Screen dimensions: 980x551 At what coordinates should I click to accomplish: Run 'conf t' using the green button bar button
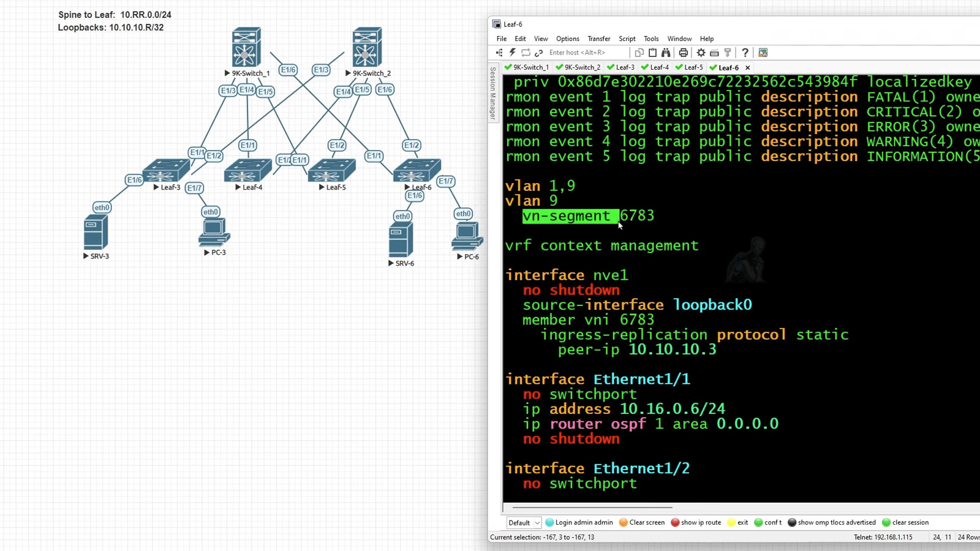tap(768, 522)
